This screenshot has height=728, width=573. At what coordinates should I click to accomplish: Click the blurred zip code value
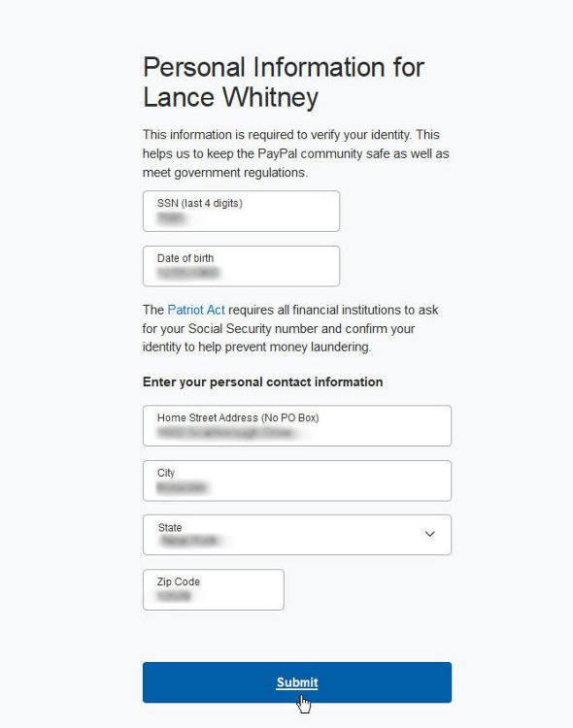174,596
